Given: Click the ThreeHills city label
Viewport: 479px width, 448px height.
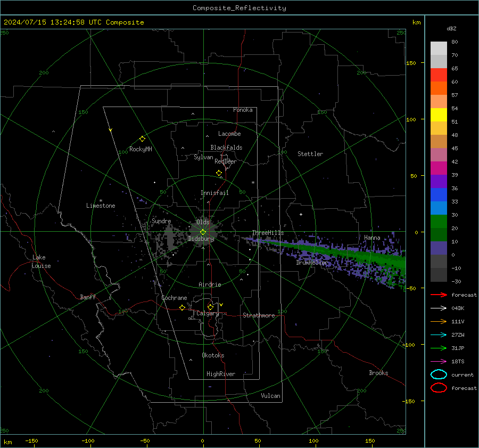Looking at the screenshot, I should pyautogui.click(x=268, y=233).
